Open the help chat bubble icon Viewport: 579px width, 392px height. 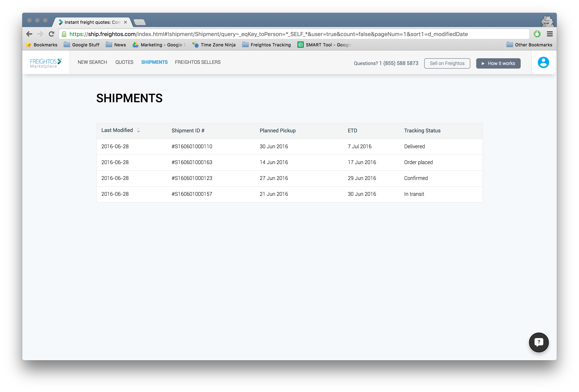(539, 342)
